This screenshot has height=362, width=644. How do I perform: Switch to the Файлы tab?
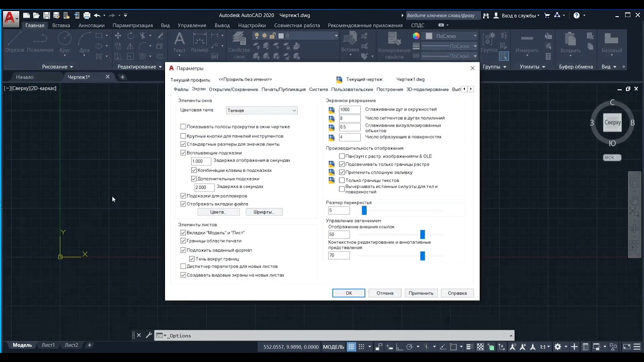click(x=181, y=89)
